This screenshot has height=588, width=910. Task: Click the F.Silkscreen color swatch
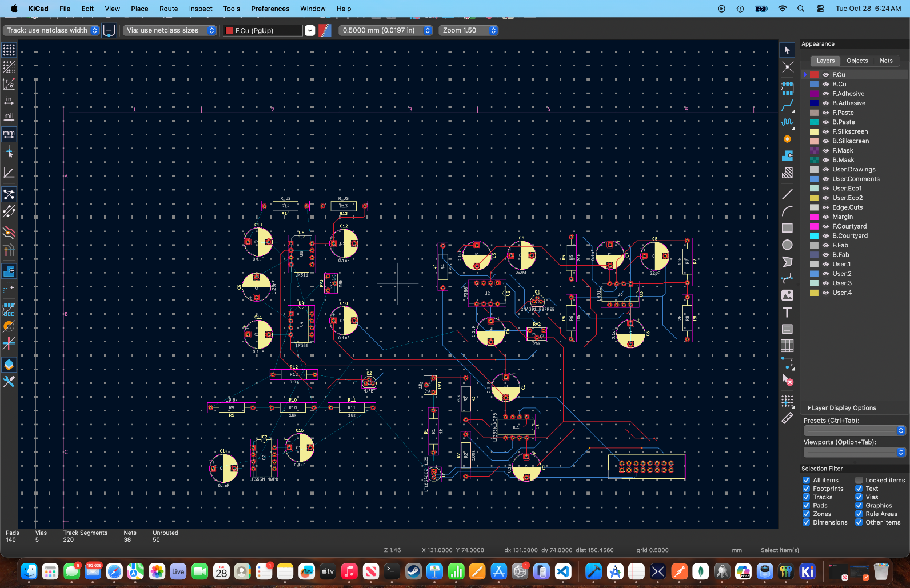point(814,131)
